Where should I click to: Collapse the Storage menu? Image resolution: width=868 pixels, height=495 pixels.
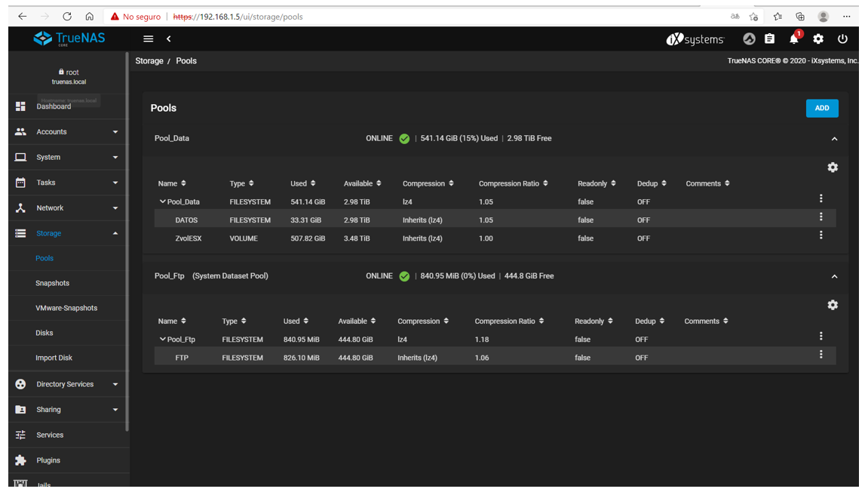[x=69, y=234]
